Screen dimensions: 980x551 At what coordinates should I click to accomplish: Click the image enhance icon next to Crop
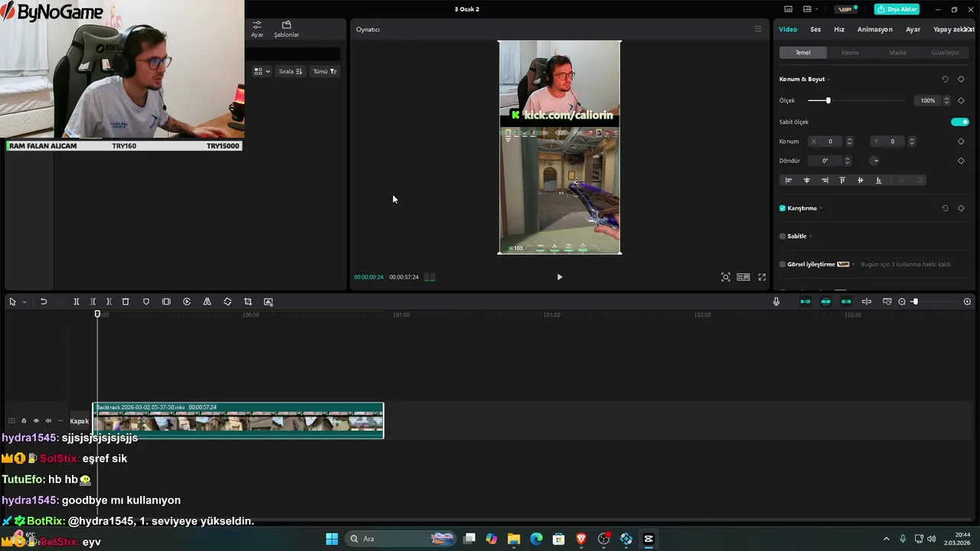point(268,302)
